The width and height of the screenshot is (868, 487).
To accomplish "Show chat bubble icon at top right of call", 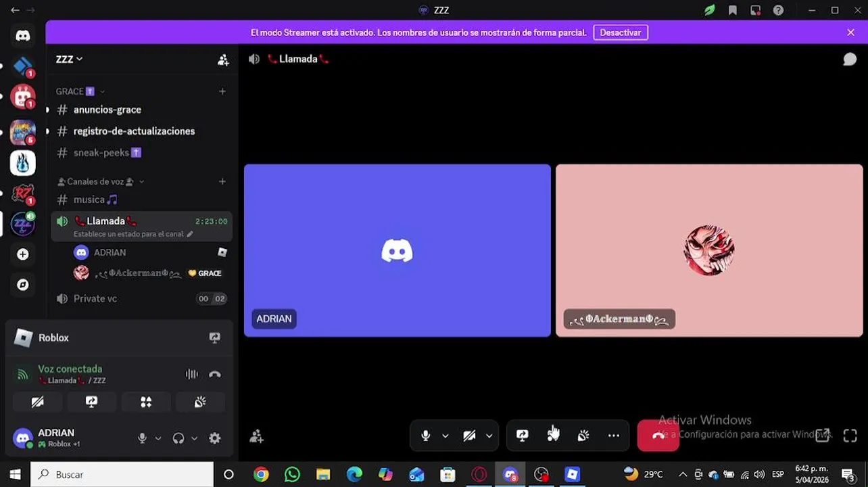I will click(850, 60).
